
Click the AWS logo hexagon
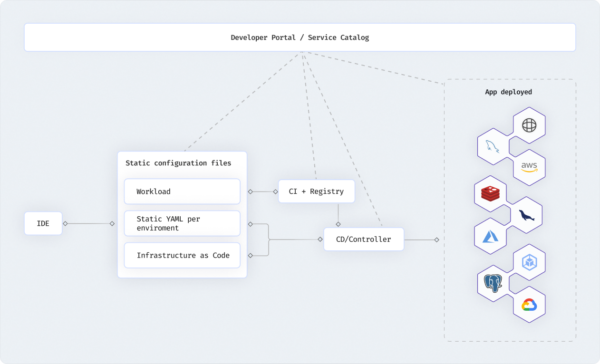coord(529,167)
